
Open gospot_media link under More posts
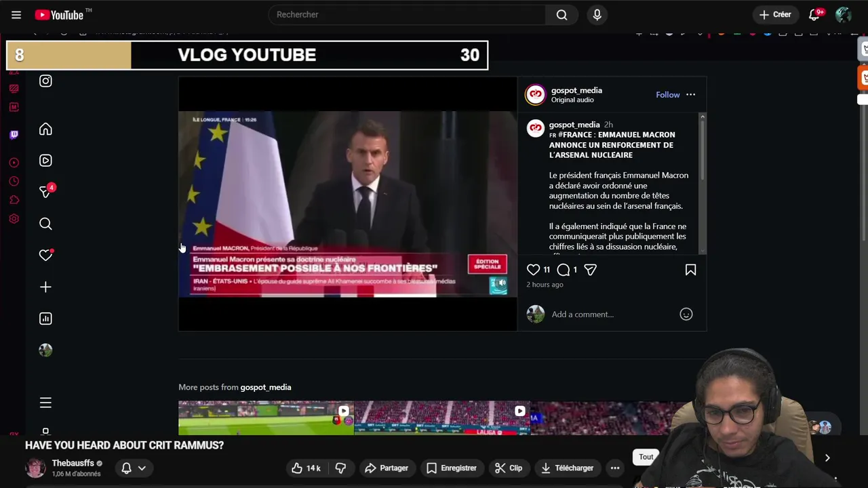[265, 387]
